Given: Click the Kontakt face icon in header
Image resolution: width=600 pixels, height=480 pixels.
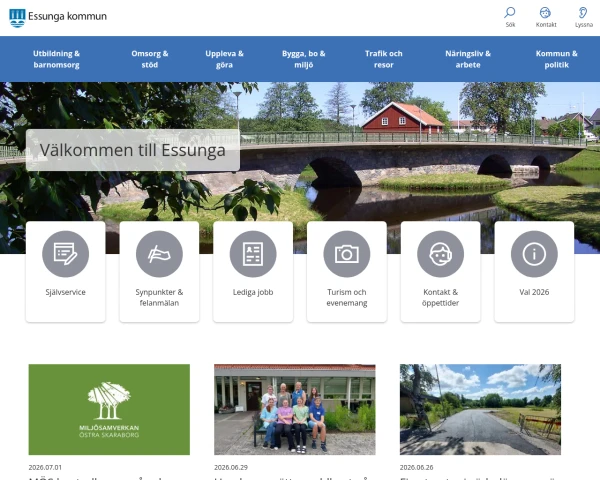Looking at the screenshot, I should pos(545,13).
